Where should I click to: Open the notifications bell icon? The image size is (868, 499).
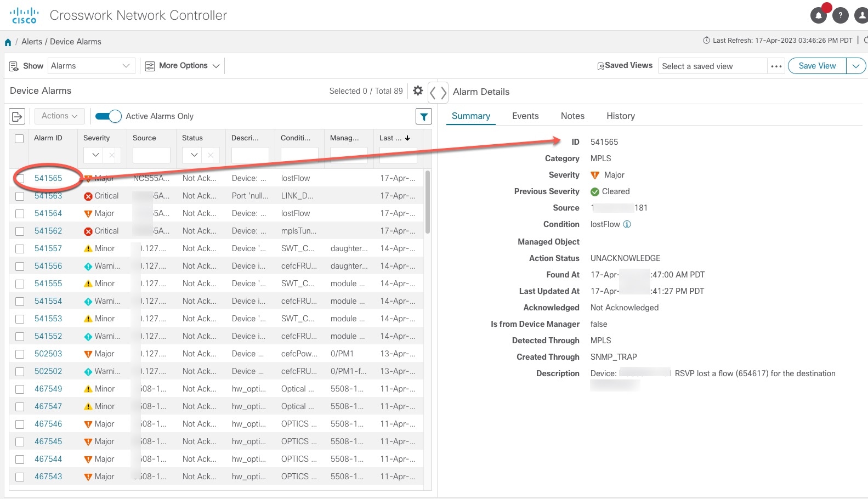(818, 15)
